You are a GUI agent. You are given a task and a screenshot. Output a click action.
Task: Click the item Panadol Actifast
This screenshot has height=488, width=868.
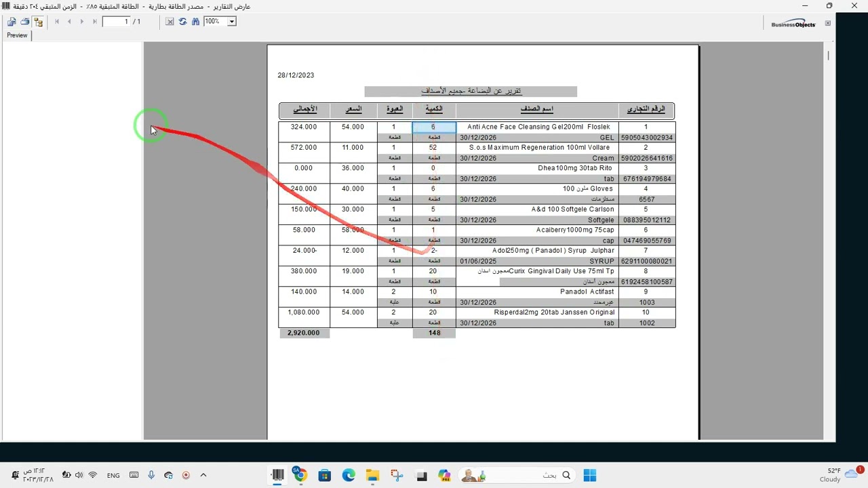[x=587, y=292]
